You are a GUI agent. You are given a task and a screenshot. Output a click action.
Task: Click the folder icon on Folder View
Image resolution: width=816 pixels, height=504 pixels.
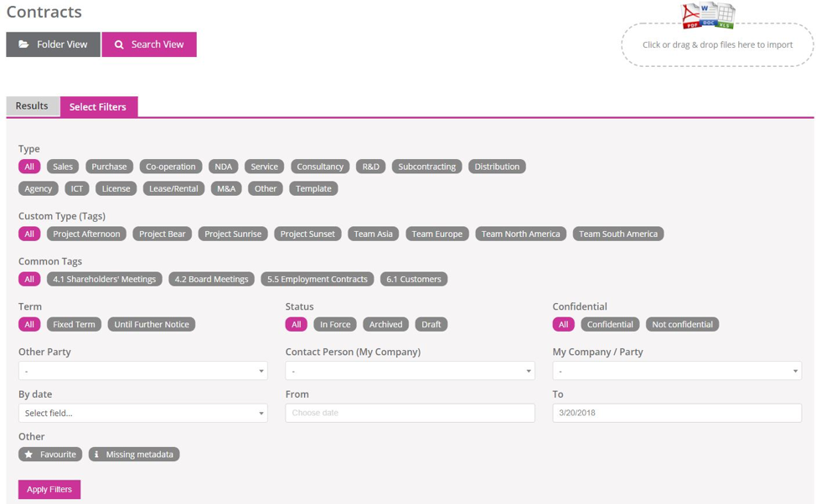[23, 44]
